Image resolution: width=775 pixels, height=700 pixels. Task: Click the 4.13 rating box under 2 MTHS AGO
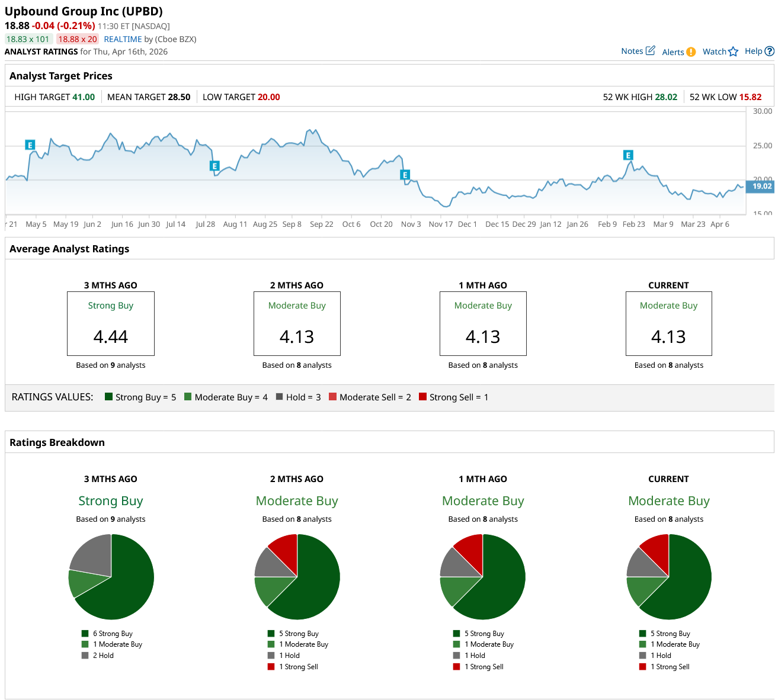pyautogui.click(x=297, y=323)
